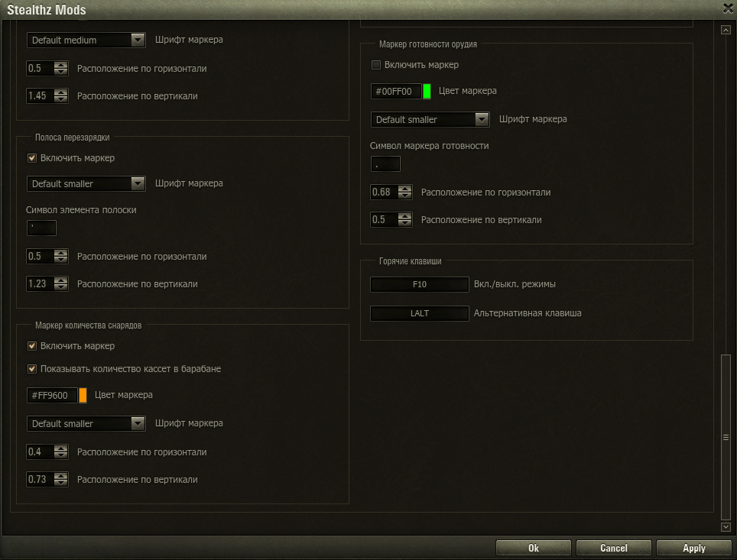The image size is (737, 560).
Task: Decrease the 0.73 vertical position value
Action: (x=60, y=483)
